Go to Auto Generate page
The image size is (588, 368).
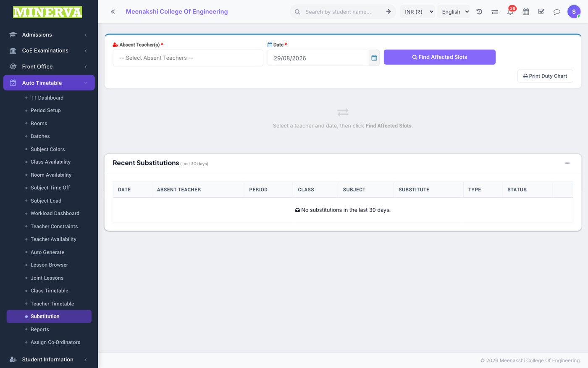pyautogui.click(x=47, y=252)
